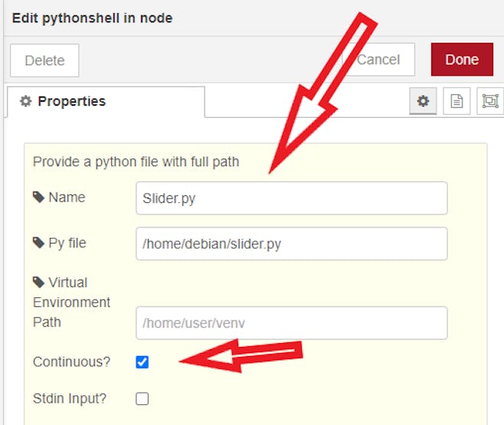This screenshot has width=504, height=425.
Task: Click the Continuous? label
Action: pyautogui.click(x=71, y=362)
